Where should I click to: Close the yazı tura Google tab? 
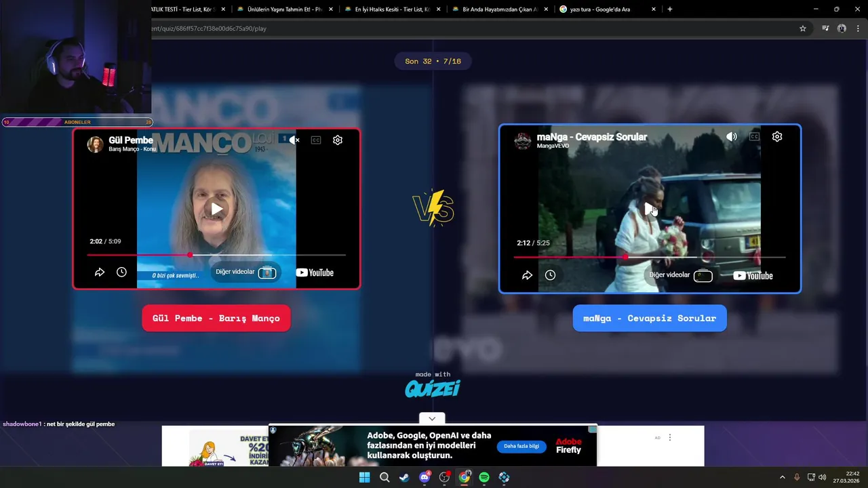(654, 9)
